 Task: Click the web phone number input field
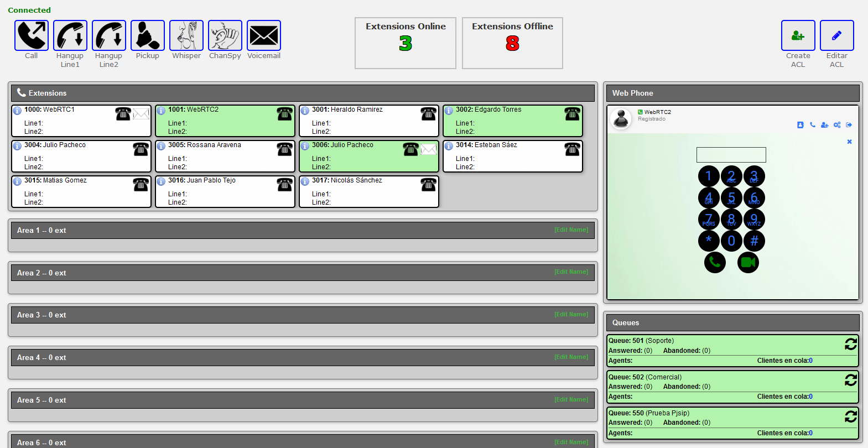click(x=731, y=155)
